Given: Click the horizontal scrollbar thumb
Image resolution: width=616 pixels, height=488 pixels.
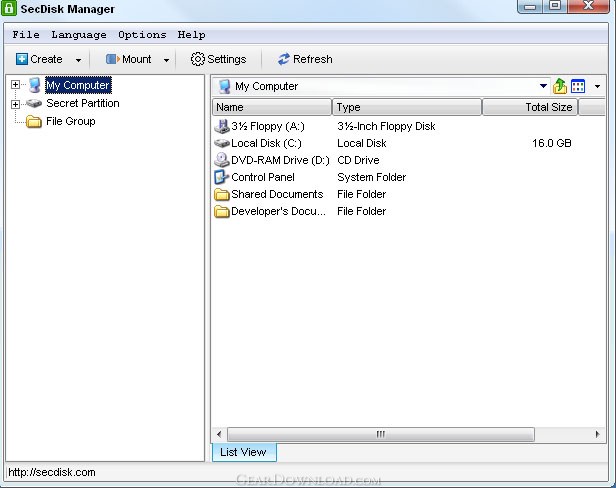Looking at the screenshot, I should (x=381, y=434).
